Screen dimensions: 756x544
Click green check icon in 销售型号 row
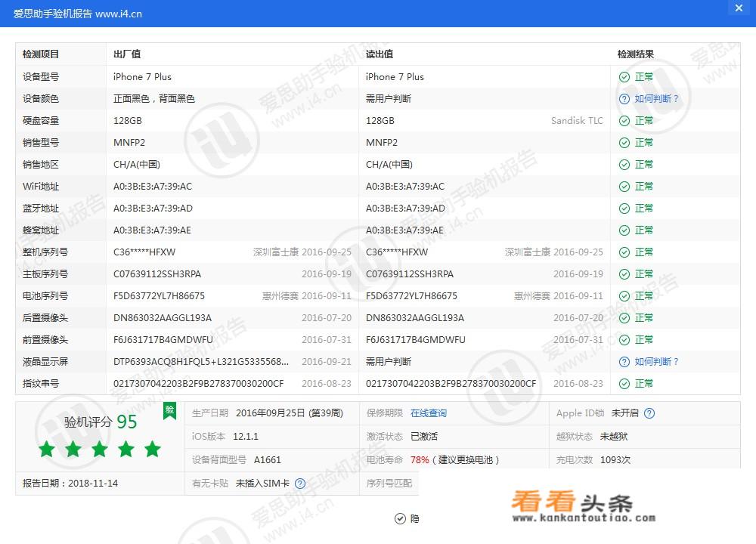[x=624, y=143]
